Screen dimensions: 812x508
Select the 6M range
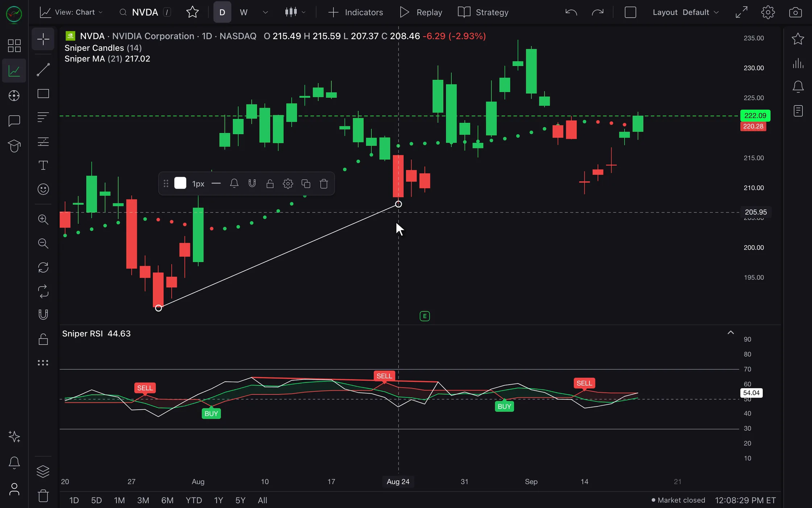pyautogui.click(x=167, y=500)
